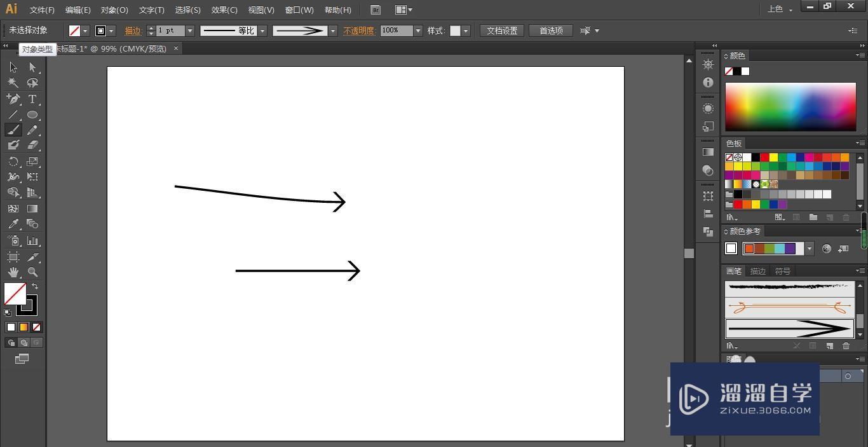Image resolution: width=868 pixels, height=447 pixels.
Task: Set paint mode to None
Action: click(36, 327)
